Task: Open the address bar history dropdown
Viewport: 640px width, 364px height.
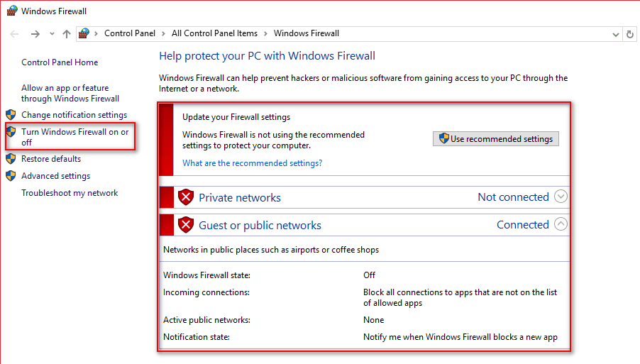Action: [615, 34]
